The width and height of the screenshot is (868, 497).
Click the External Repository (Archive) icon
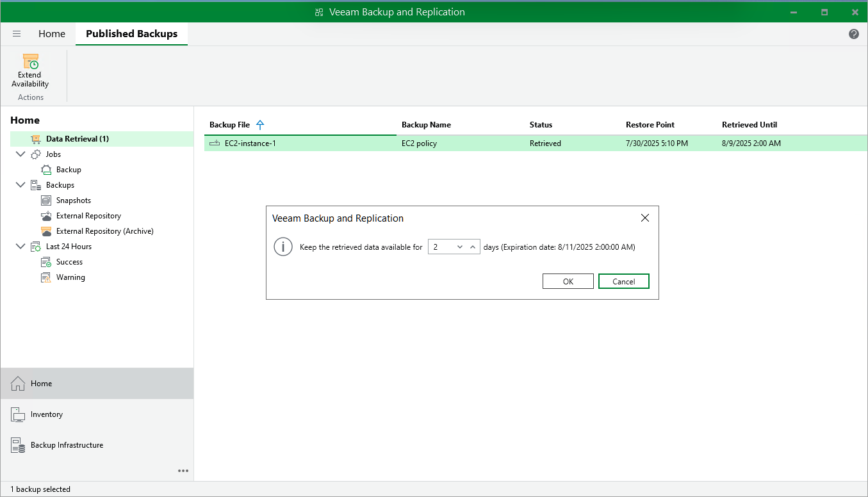[x=46, y=231]
